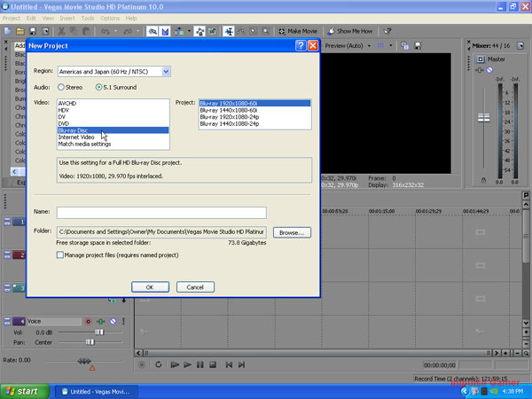Go to start of project
Screen dimensions: 532x399
(x=229, y=364)
